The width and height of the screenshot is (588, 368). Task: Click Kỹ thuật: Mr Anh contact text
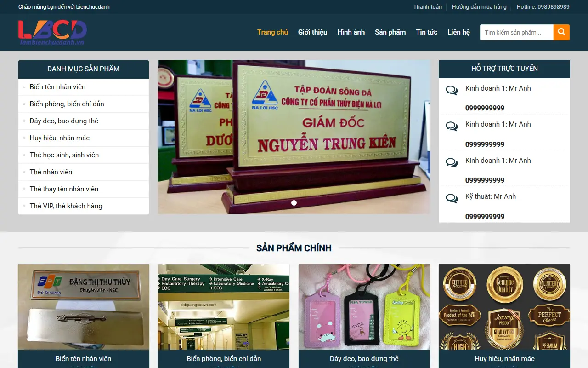coord(491,196)
